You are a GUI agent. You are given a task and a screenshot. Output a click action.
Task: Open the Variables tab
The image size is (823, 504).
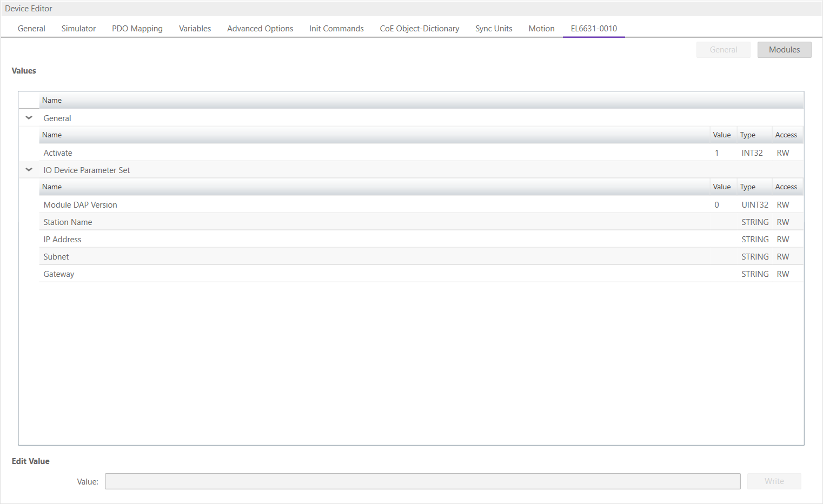coord(195,29)
